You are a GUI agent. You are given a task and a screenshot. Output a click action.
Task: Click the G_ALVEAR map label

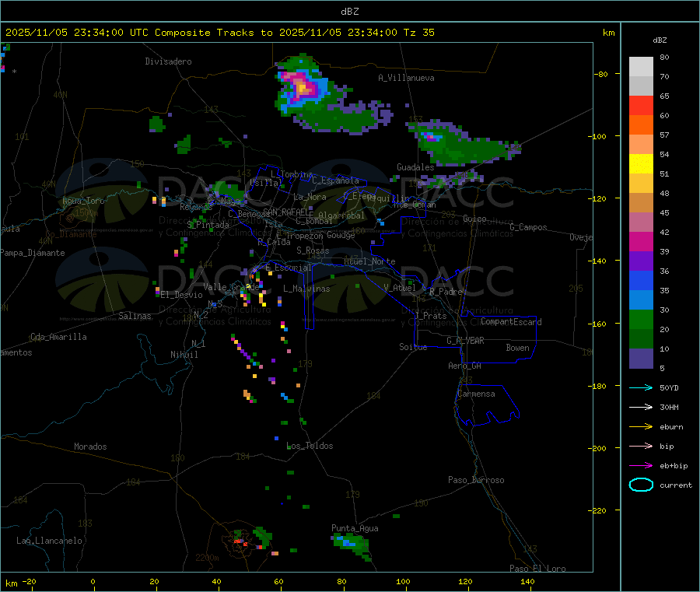point(466,341)
